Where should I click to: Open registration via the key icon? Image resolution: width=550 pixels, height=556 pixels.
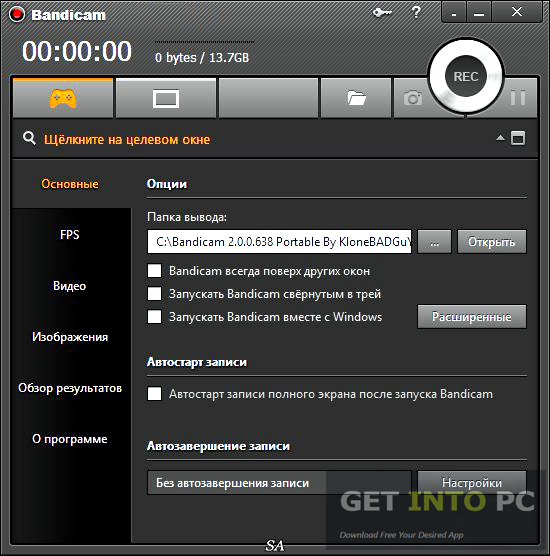pyautogui.click(x=382, y=13)
